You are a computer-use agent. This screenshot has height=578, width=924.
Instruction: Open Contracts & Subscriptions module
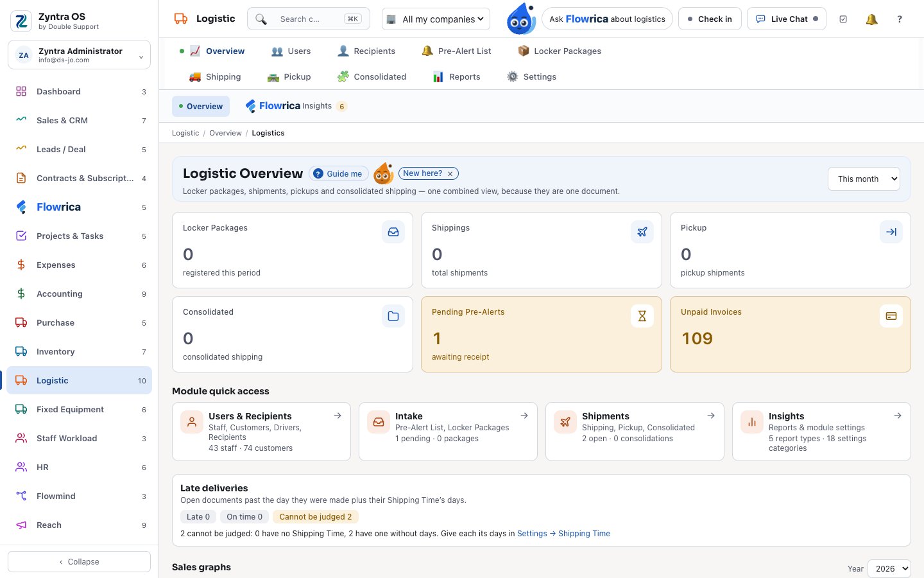[x=79, y=178]
